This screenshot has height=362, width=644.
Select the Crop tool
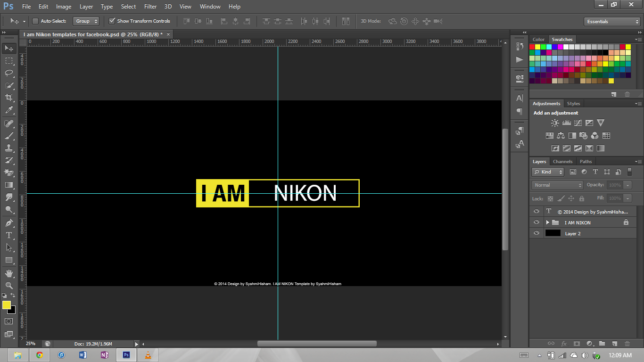pyautogui.click(x=9, y=98)
